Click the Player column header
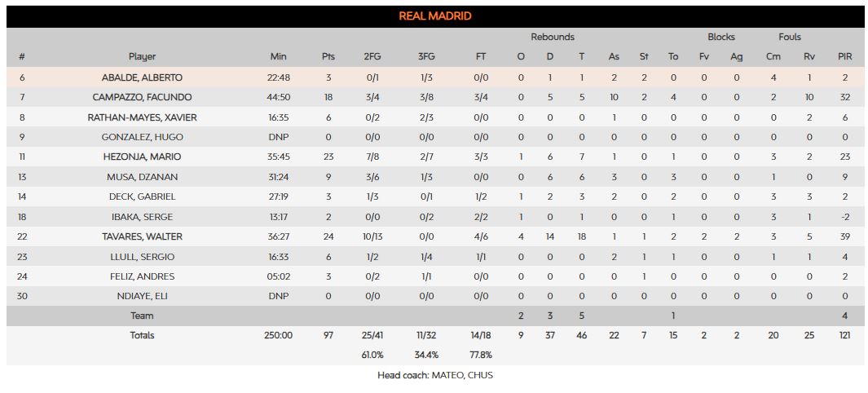Viewport: 868px width, 393px height. click(x=142, y=57)
